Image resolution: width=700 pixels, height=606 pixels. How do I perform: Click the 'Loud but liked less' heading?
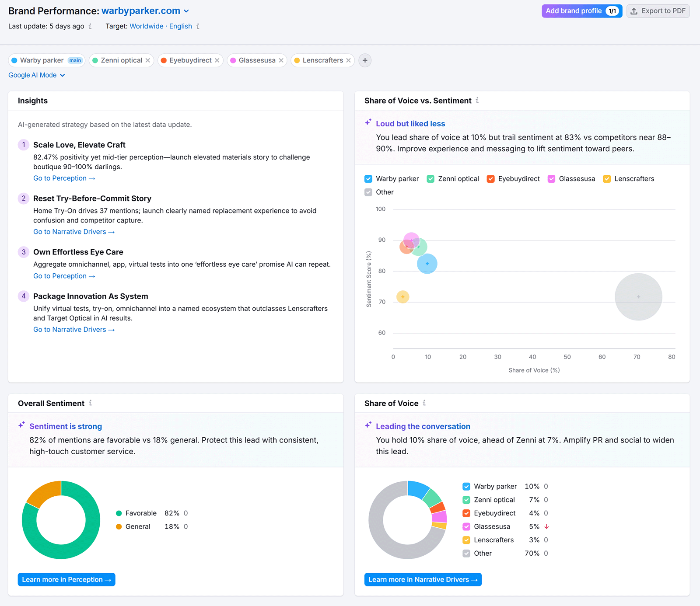[x=410, y=124]
